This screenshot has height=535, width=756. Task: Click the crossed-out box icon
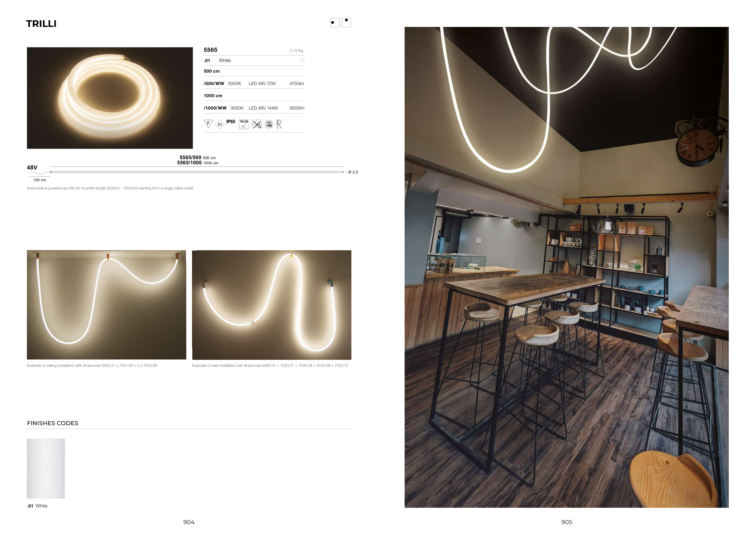(x=257, y=124)
